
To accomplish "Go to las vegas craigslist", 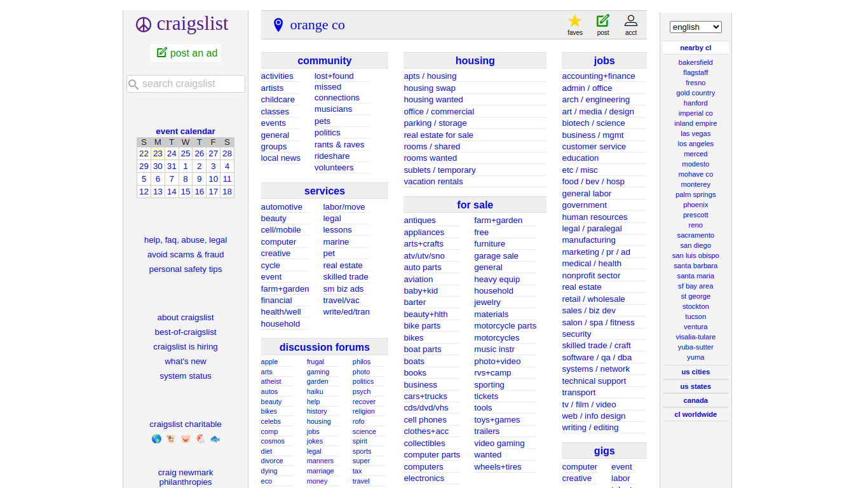I will pos(696,133).
